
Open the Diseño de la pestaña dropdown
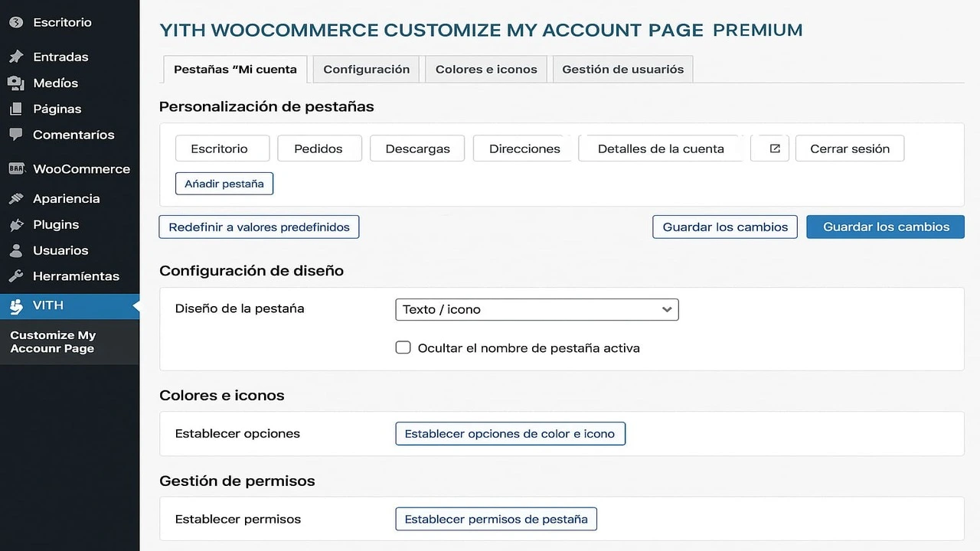click(536, 309)
